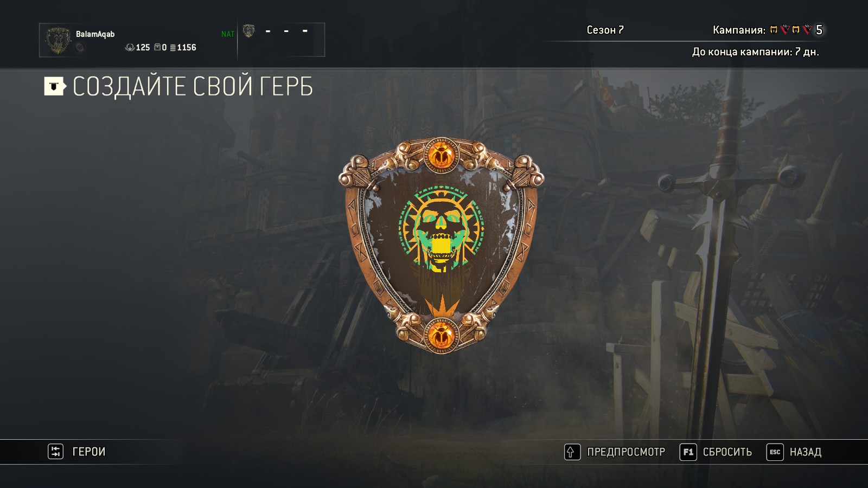Select the top orange scarab gem ornament
Screen dimensions: 868x488
click(441, 155)
